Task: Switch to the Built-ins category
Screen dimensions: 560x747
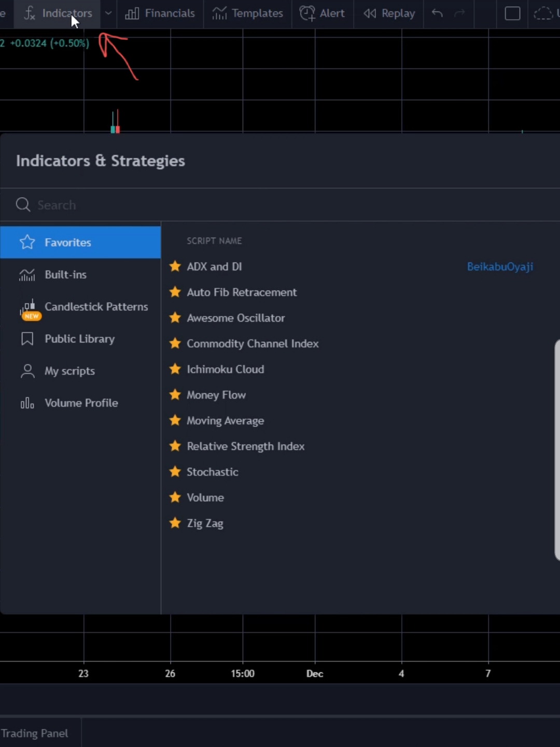Action: click(x=80, y=274)
